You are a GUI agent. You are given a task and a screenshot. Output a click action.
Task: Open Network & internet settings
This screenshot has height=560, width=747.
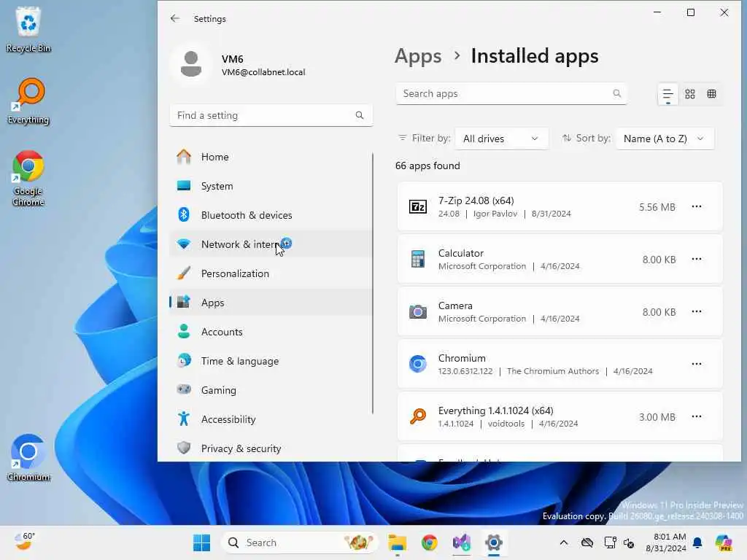271,244
